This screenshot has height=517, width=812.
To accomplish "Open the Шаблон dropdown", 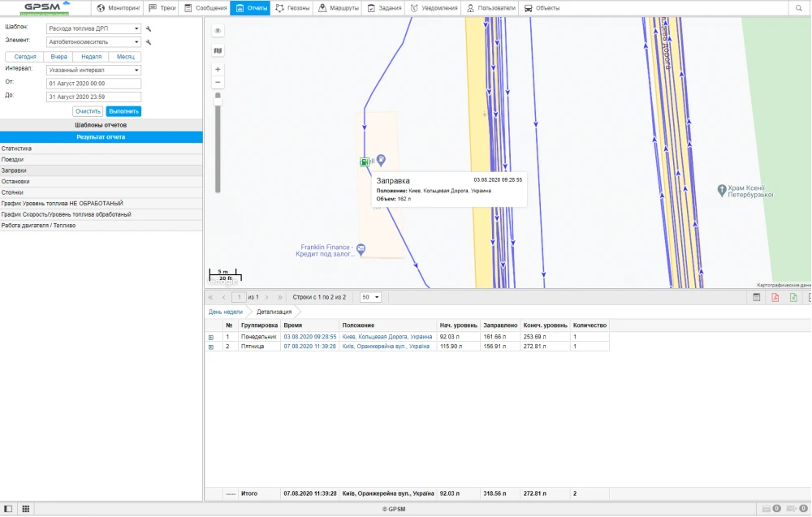I will point(93,28).
